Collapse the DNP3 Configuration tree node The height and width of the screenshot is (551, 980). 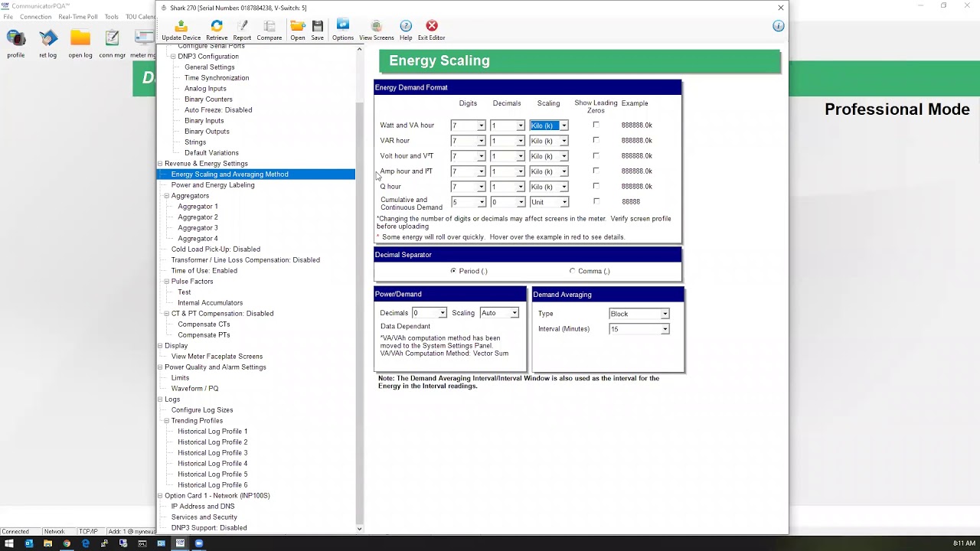pos(173,56)
